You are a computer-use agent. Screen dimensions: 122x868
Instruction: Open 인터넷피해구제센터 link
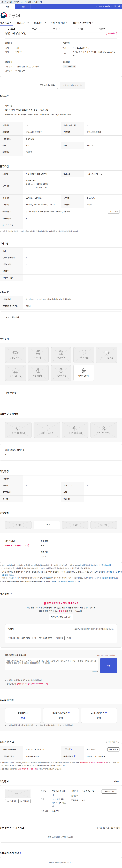(32, 684)
